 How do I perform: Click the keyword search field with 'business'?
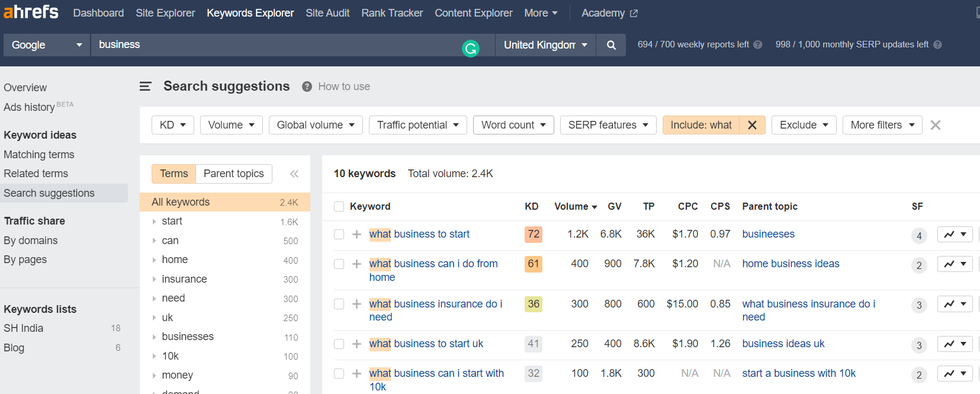pyautogui.click(x=293, y=45)
